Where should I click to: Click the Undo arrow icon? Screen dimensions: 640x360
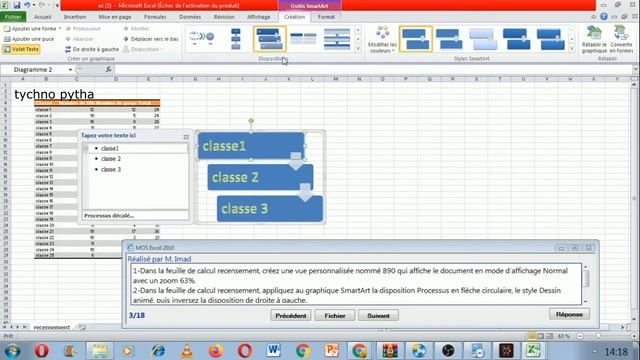coord(27,5)
